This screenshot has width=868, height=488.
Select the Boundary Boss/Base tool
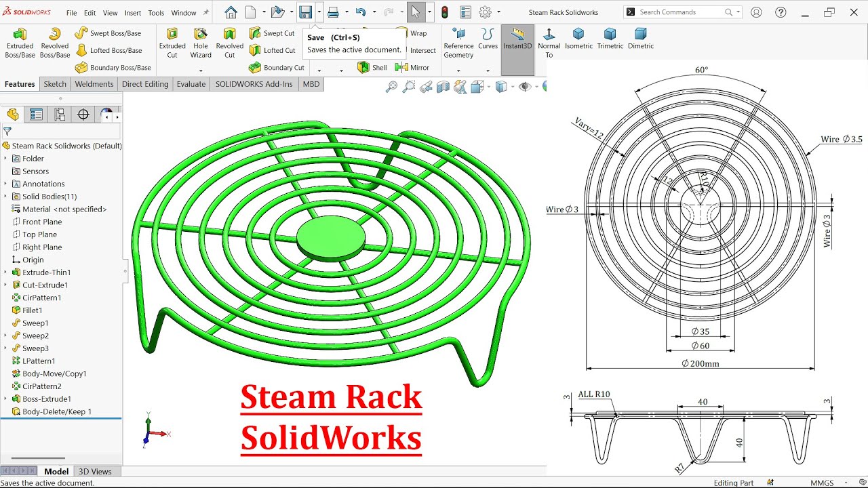113,68
